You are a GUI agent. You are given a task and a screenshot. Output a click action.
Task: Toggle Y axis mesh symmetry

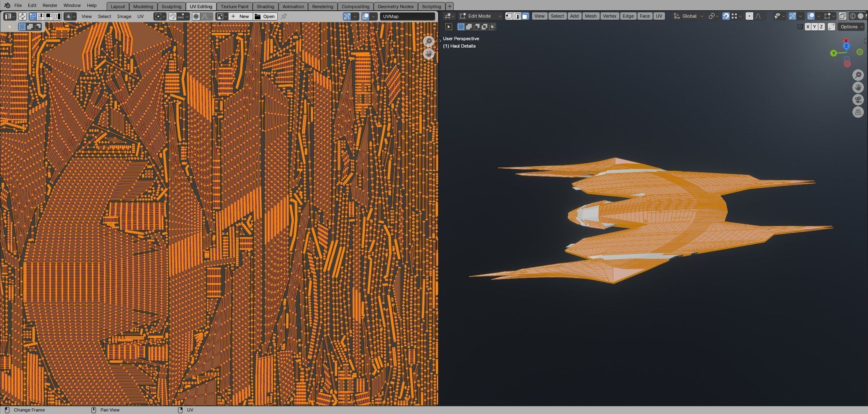click(x=815, y=27)
